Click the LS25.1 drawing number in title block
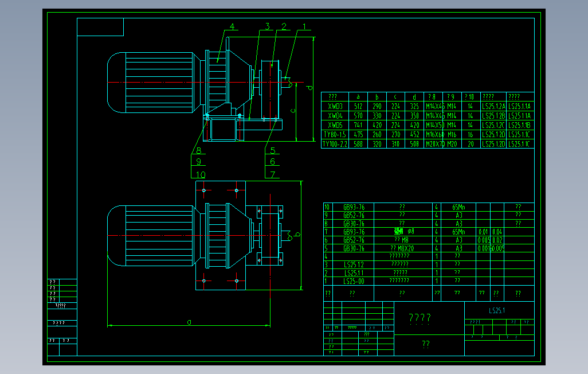This screenshot has width=588, height=374. pos(497,310)
